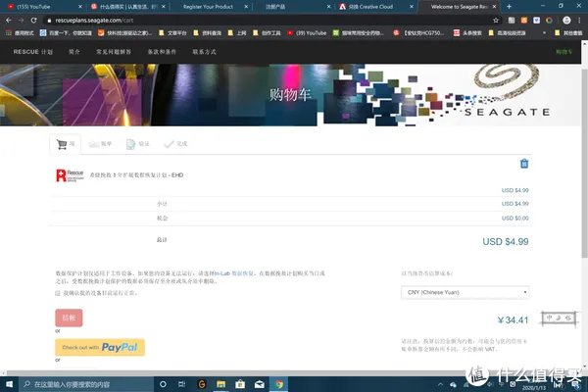Open the other bookmarks folder at the bar's end
The width and height of the screenshot is (588, 392).
[x=568, y=33]
